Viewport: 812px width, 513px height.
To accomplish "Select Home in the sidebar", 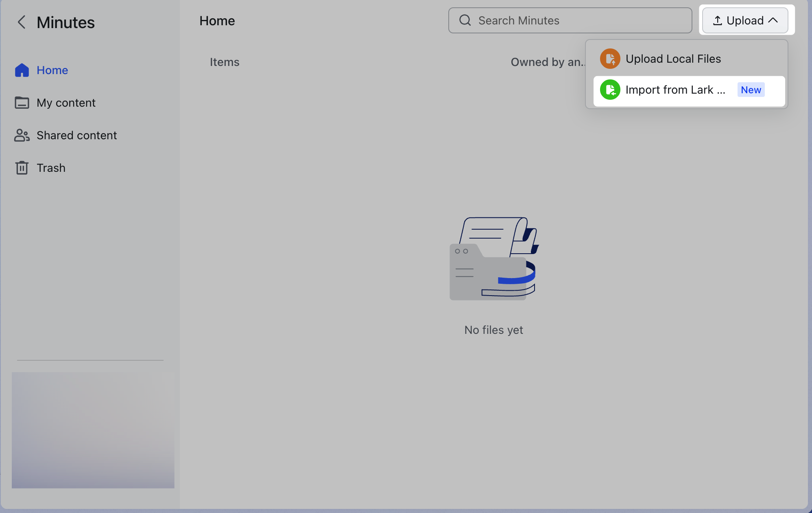I will [52, 70].
